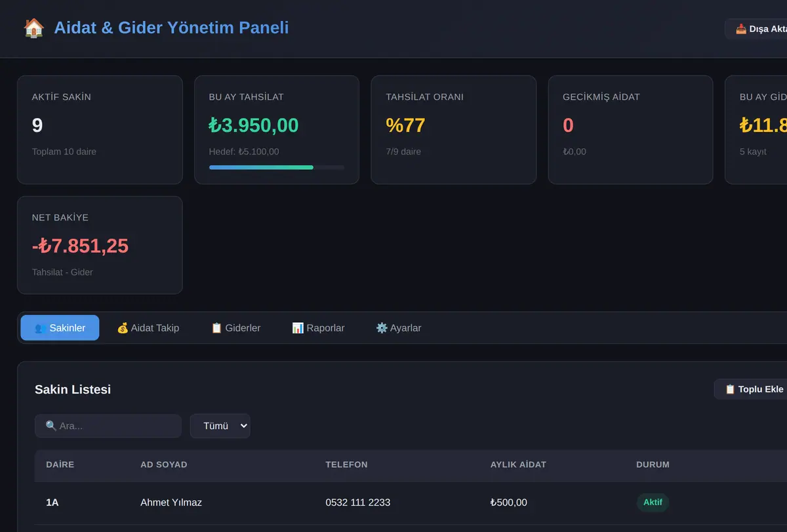The height and width of the screenshot is (532, 787).
Task: Click the Bu Ay Tahsilat progress bar
Action: pyautogui.click(x=277, y=167)
